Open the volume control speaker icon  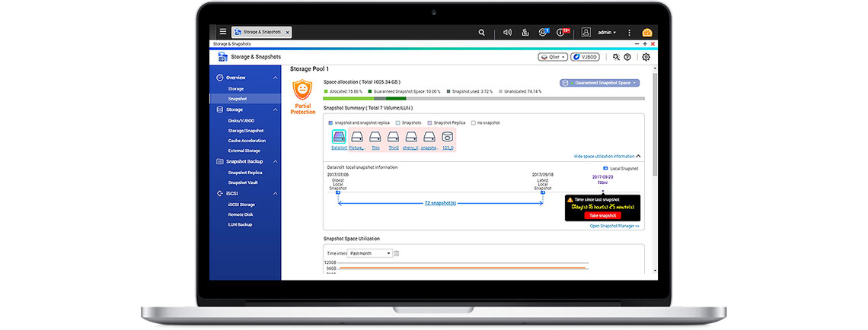coord(507,33)
